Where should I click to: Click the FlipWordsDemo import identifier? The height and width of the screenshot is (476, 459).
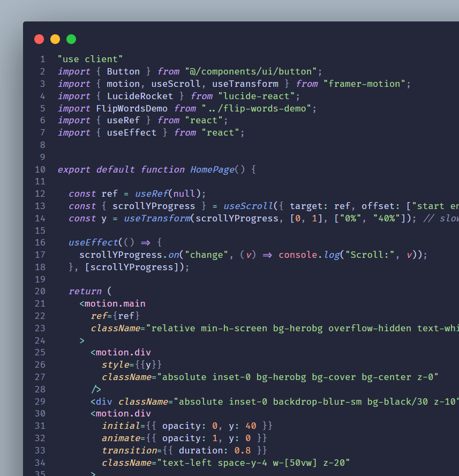pos(132,108)
